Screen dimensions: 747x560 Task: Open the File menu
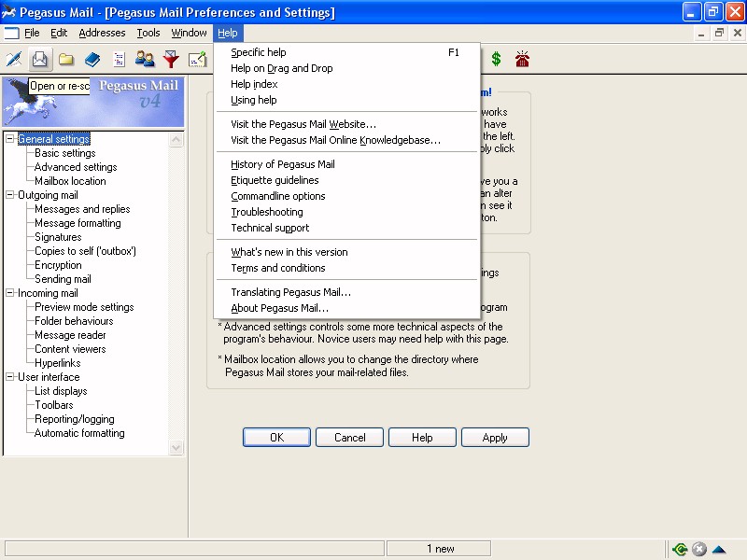pos(32,33)
